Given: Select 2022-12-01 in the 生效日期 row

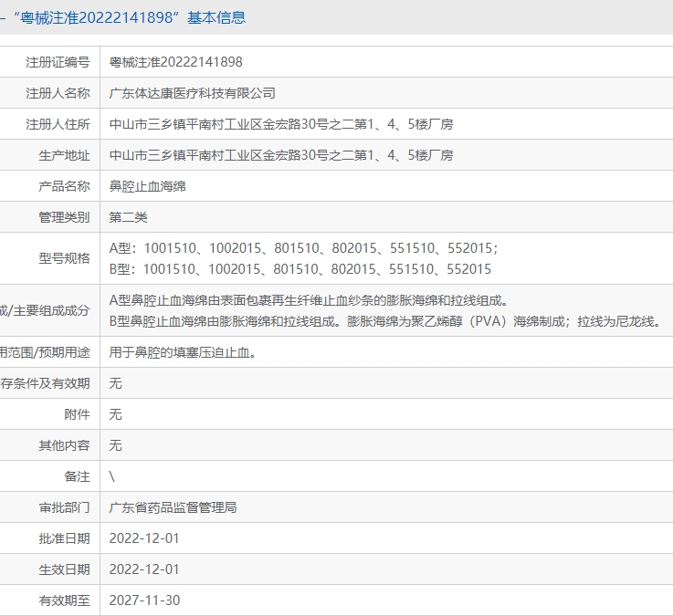Looking at the screenshot, I should (x=144, y=569).
